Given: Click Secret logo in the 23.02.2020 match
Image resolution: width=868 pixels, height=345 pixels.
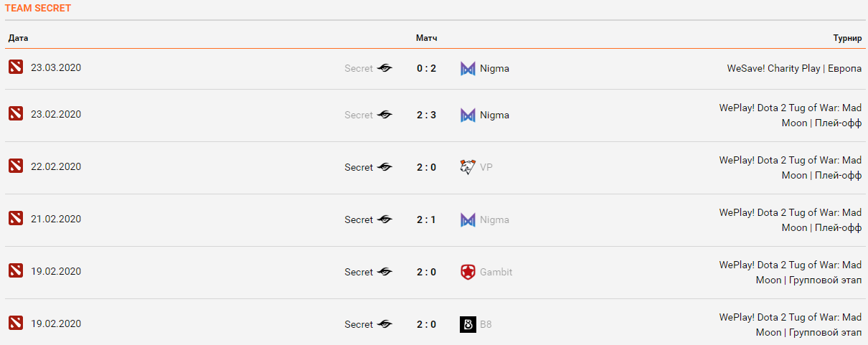Looking at the screenshot, I should (x=385, y=115).
